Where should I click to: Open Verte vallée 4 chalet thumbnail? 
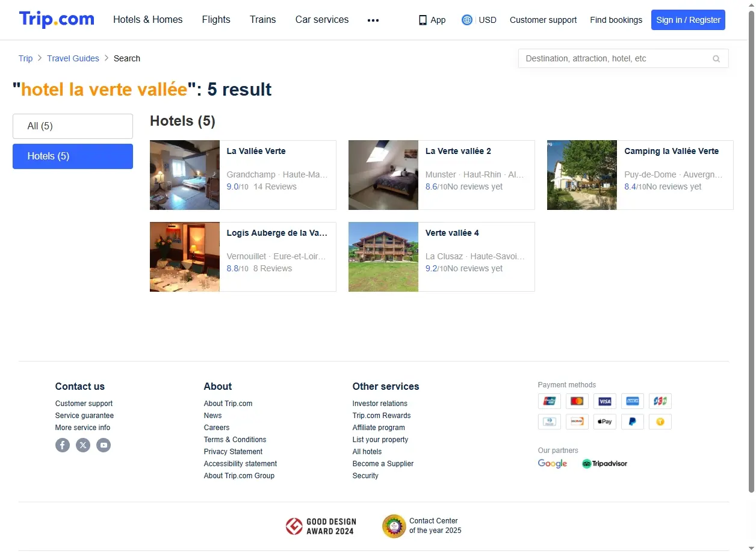(x=383, y=257)
